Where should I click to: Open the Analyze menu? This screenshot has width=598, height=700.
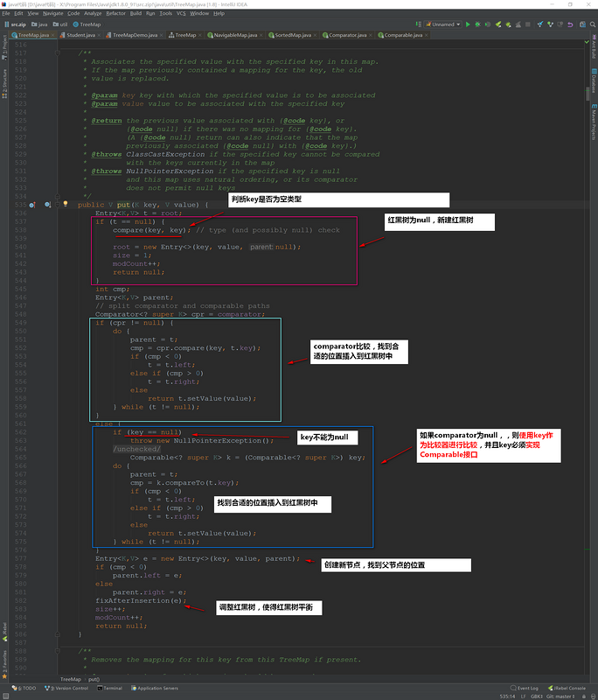click(x=93, y=13)
